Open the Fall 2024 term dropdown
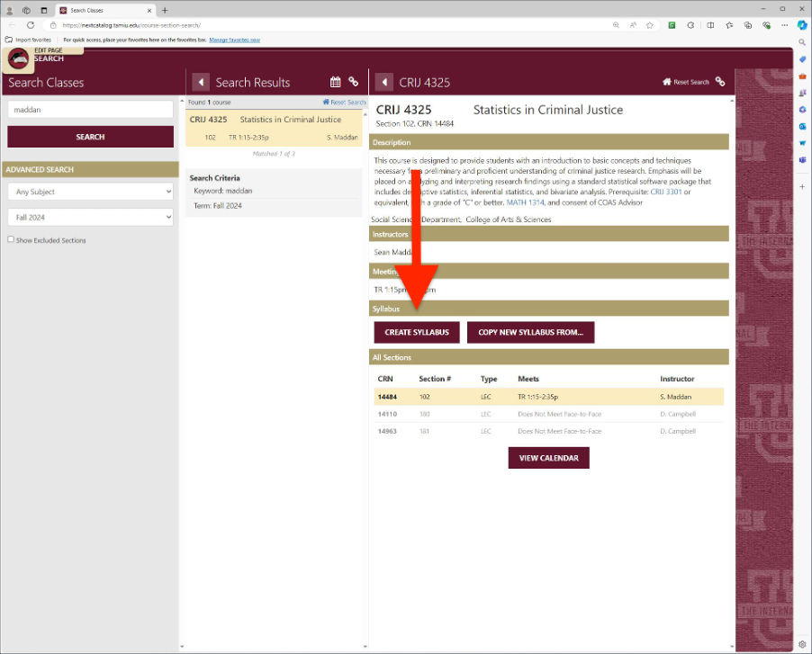Screen dimensions: 812x654 click(91, 218)
